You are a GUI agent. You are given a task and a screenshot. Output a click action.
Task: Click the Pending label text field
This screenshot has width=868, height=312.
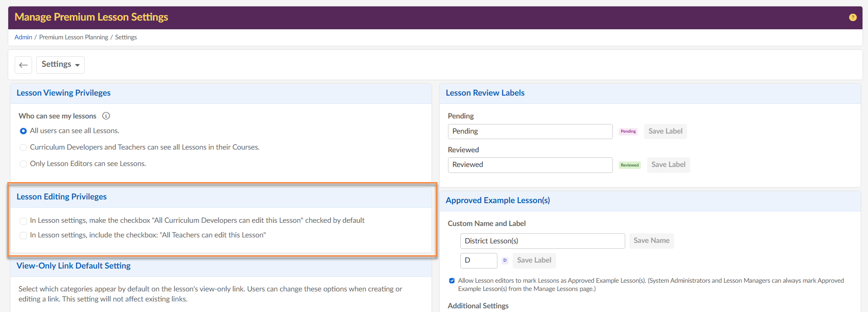coord(530,131)
